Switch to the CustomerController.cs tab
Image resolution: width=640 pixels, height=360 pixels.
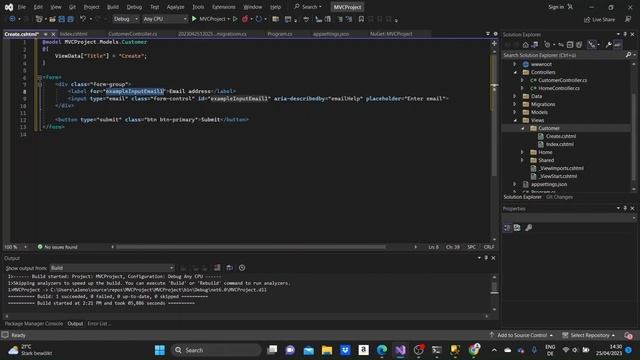133,34
